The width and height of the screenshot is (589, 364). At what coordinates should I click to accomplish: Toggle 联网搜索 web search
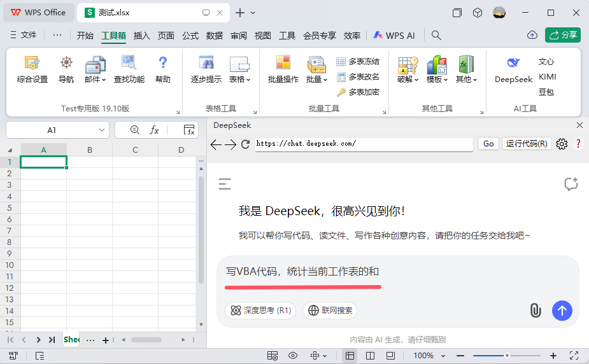tap(330, 311)
